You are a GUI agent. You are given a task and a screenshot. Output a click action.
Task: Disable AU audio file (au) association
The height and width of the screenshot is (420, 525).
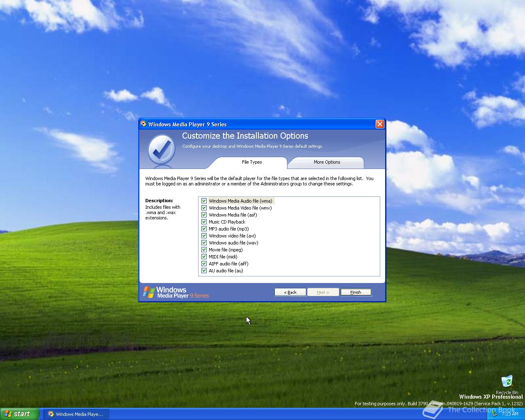pos(204,271)
